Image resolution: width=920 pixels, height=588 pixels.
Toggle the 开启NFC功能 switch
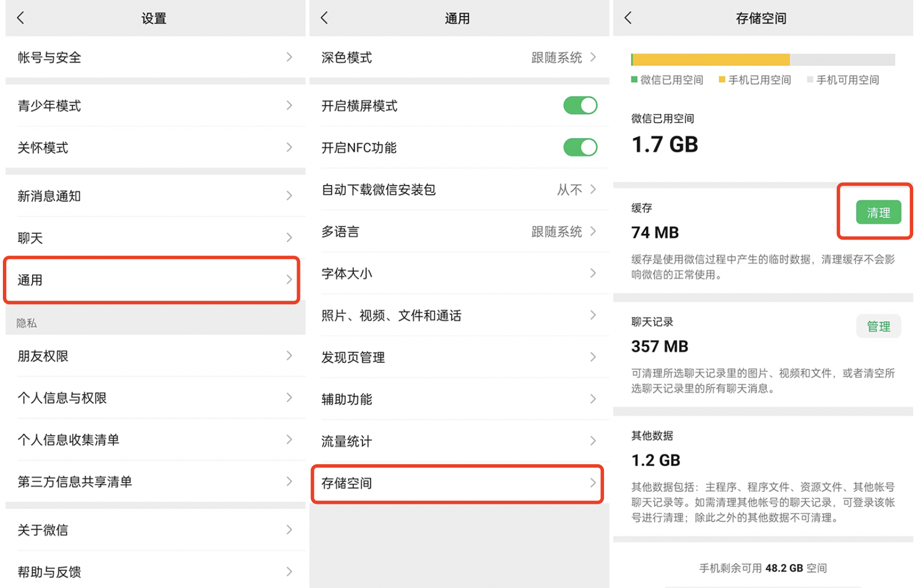tap(580, 147)
